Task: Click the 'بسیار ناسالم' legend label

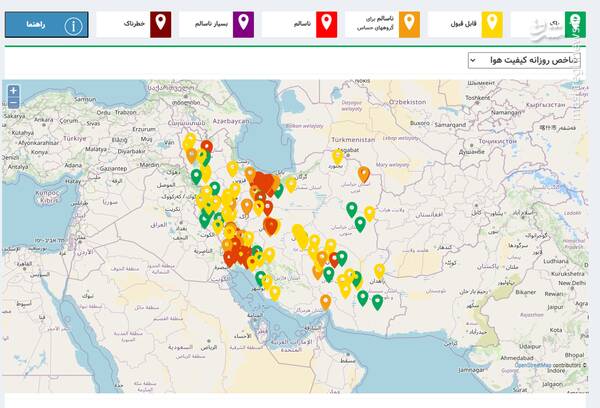Action: click(209, 23)
